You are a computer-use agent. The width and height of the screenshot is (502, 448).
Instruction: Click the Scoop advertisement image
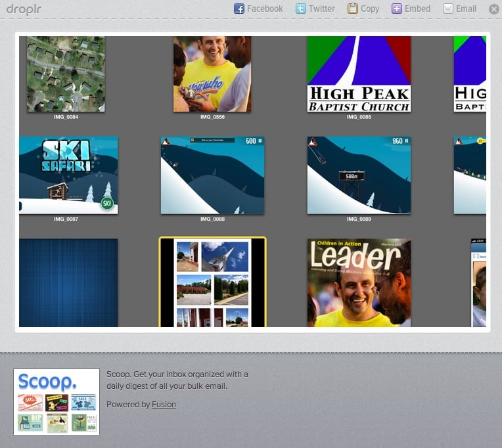tap(57, 402)
